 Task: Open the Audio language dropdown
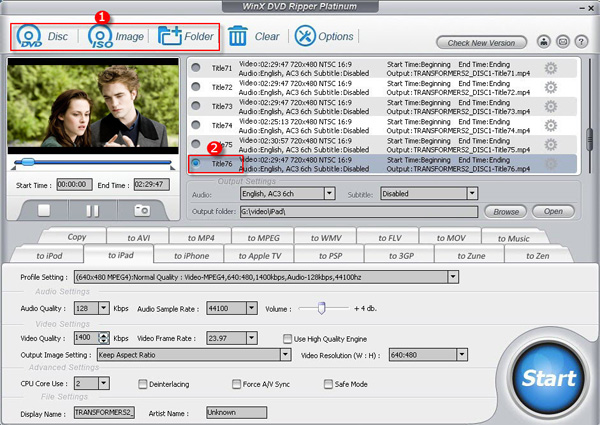coord(329,193)
